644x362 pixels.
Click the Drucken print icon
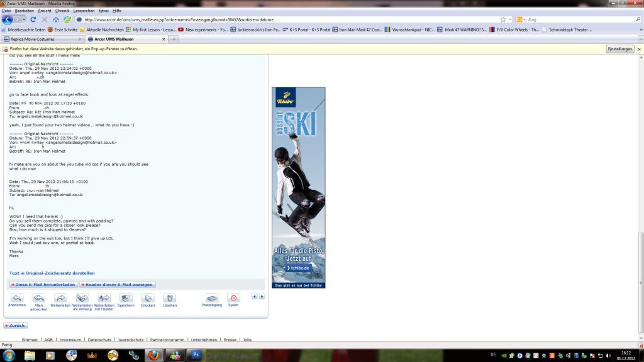(148, 298)
